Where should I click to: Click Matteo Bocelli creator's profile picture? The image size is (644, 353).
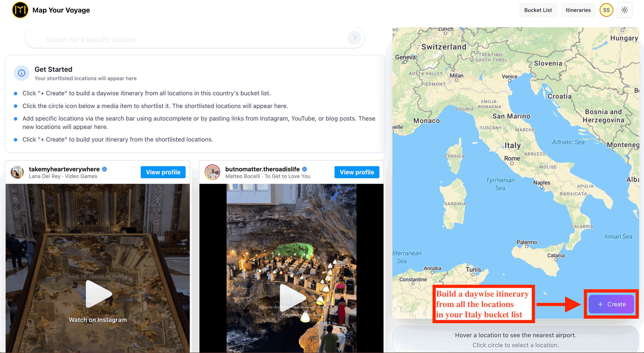tap(212, 172)
